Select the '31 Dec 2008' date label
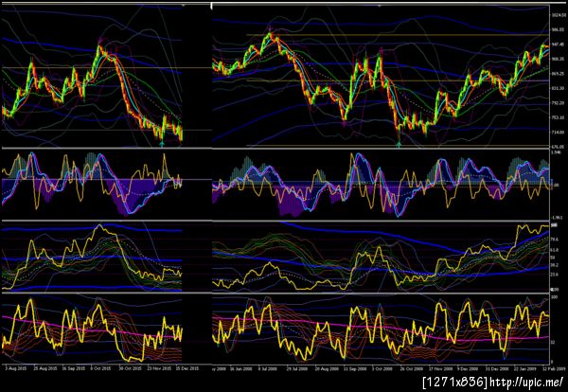Screen dimensions: 568x392 (x=499, y=369)
